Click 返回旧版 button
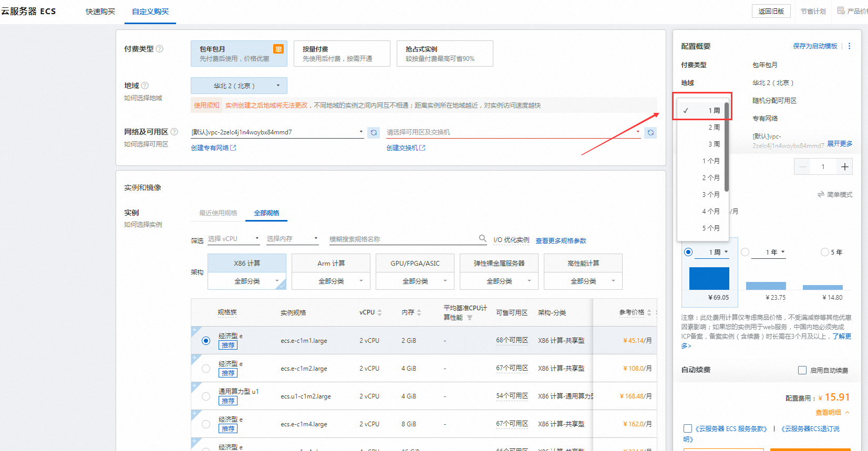The width and height of the screenshot is (868, 451). pos(771,11)
